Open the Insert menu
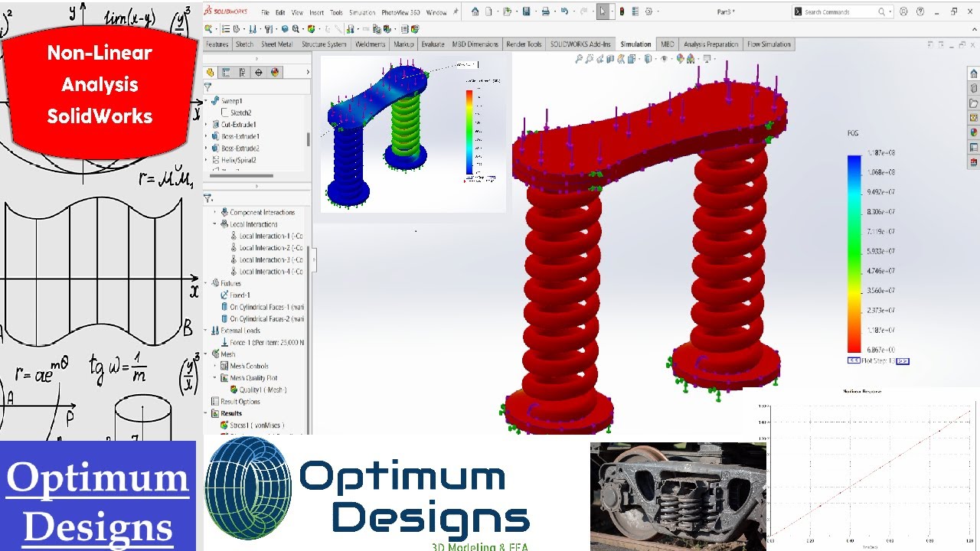The width and height of the screenshot is (980, 551). [316, 13]
